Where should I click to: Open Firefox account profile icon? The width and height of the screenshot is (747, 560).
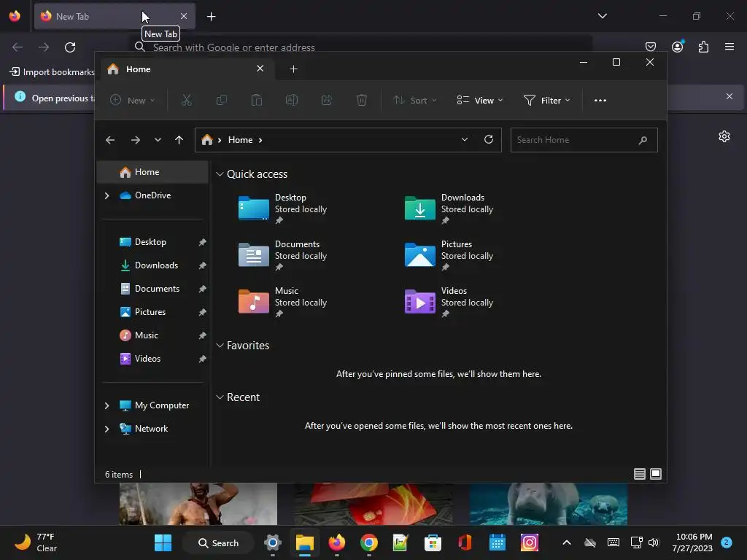pyautogui.click(x=678, y=47)
